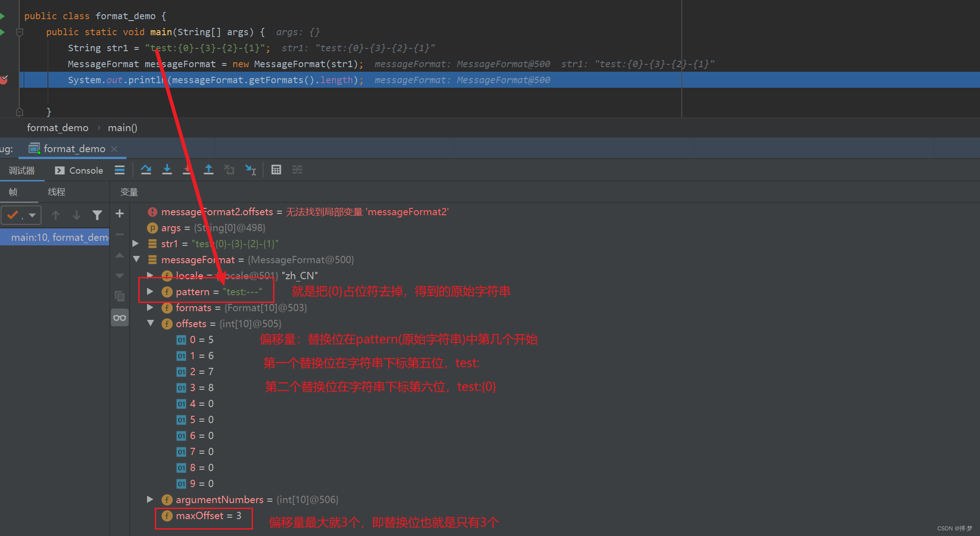Collapse the offsets array node
Viewport: 980px width, 536px height.
pyautogui.click(x=150, y=323)
